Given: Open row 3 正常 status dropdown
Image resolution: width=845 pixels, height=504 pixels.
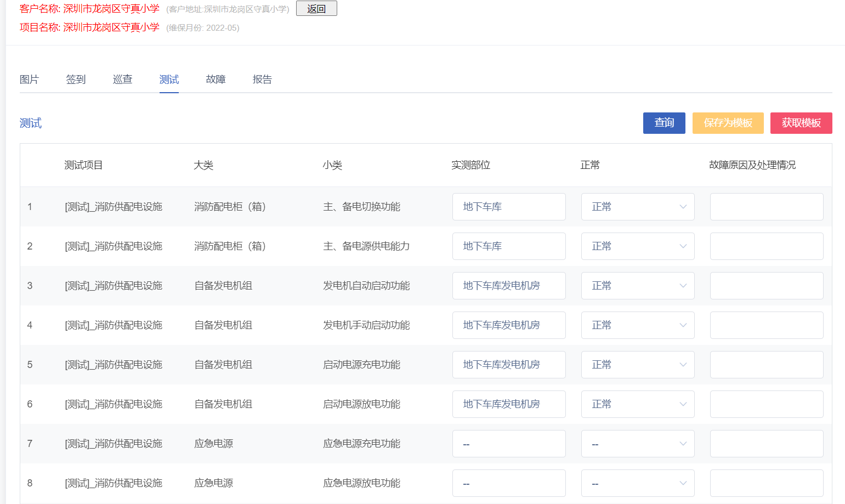Looking at the screenshot, I should [637, 286].
